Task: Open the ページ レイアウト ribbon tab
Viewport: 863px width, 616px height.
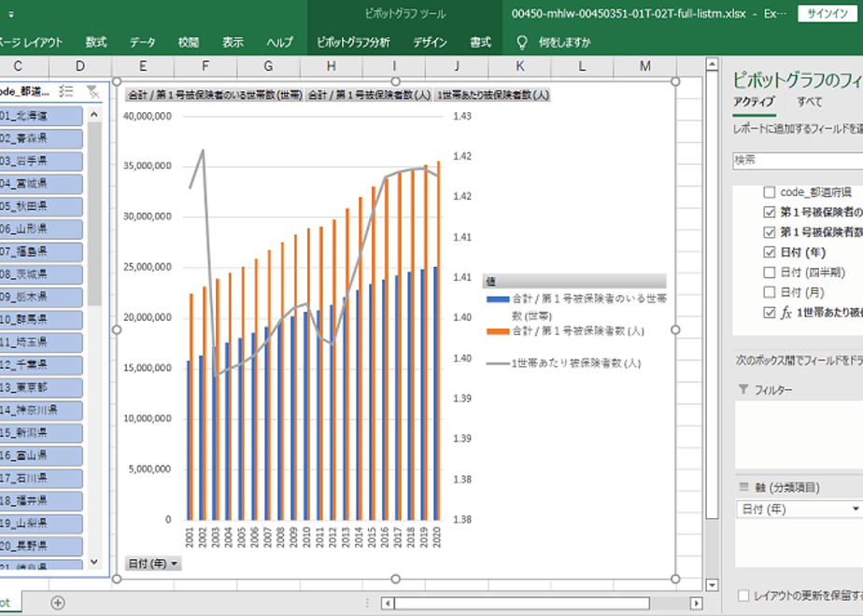Action: click(31, 42)
